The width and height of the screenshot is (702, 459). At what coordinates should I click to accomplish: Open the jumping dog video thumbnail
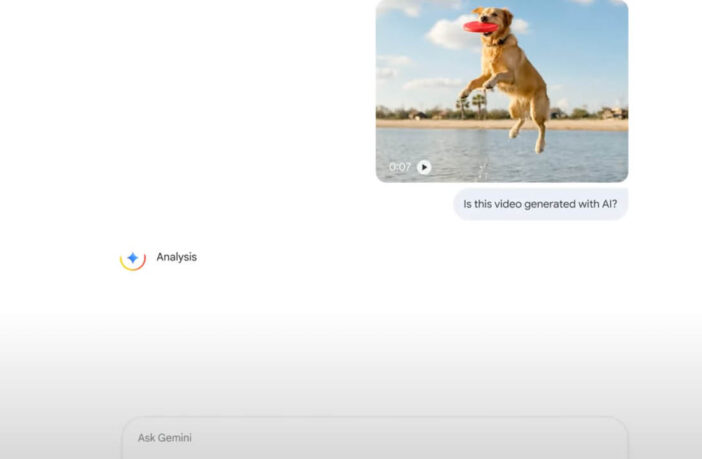click(501, 90)
